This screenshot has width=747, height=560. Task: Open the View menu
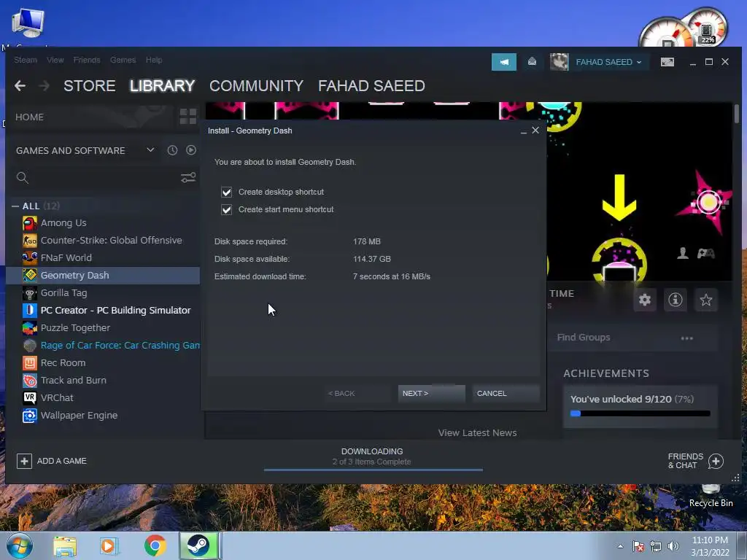(55, 60)
